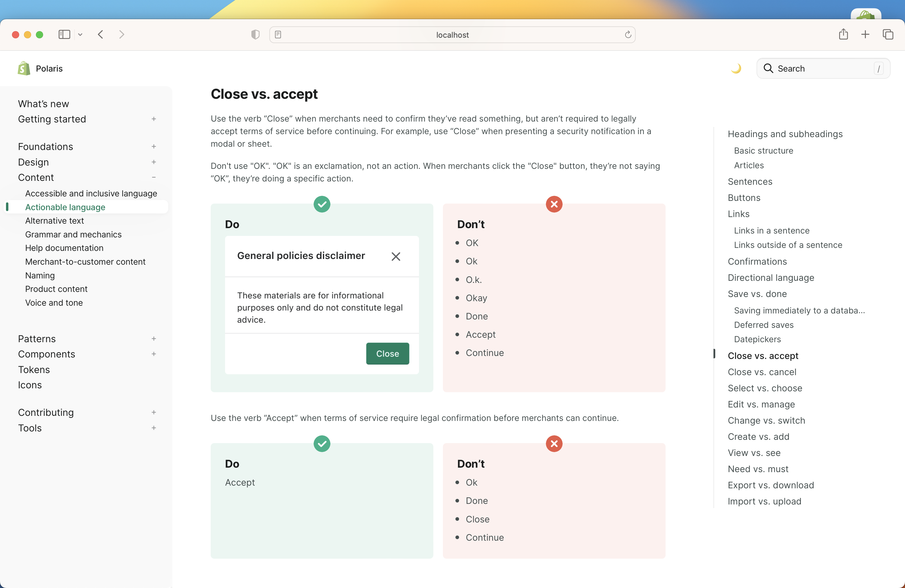Image resolution: width=905 pixels, height=588 pixels.
Task: Jump to the Close vs. cancel heading
Action: 762,372
